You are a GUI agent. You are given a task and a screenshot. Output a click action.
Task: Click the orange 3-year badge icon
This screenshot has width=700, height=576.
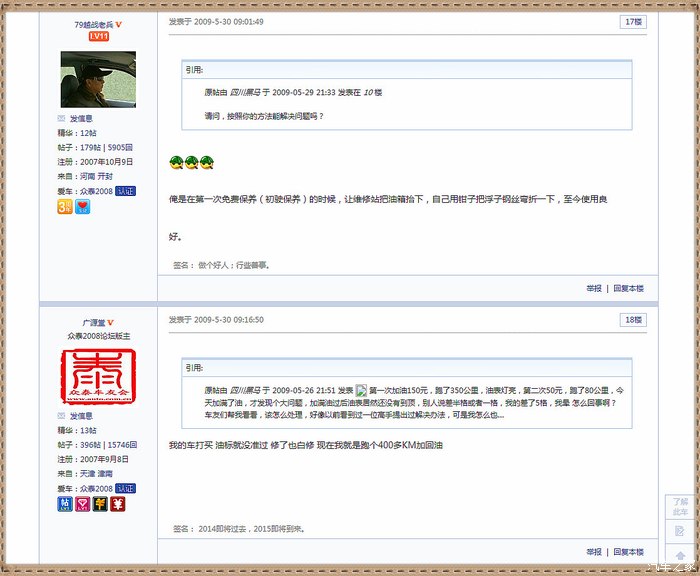pyautogui.click(x=64, y=206)
